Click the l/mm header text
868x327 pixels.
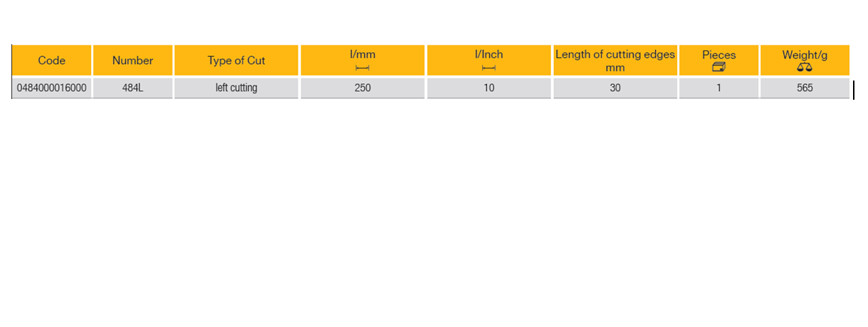point(362,54)
